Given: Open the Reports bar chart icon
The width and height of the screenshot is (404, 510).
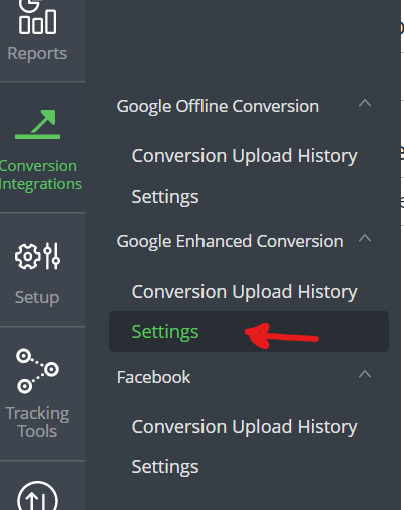Looking at the screenshot, I should pyautogui.click(x=37, y=17).
